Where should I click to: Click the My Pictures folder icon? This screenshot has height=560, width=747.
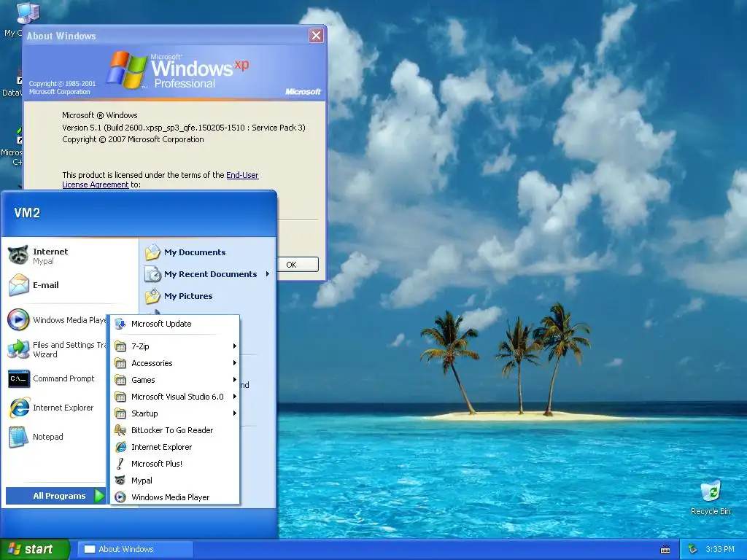(x=153, y=296)
